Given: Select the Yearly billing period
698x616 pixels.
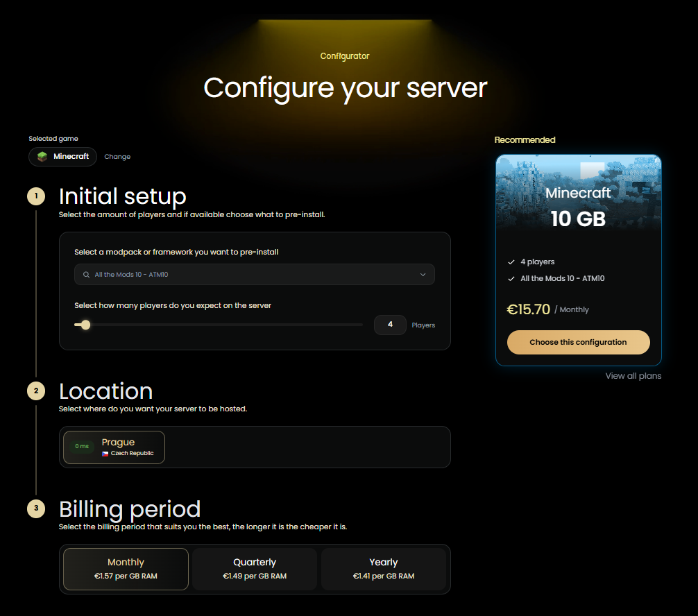Looking at the screenshot, I should tap(384, 569).
